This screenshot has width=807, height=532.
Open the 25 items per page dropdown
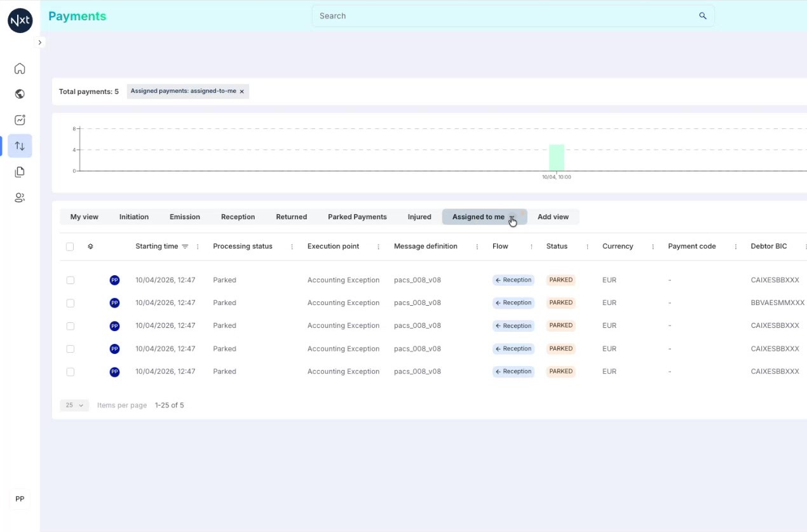tap(74, 405)
